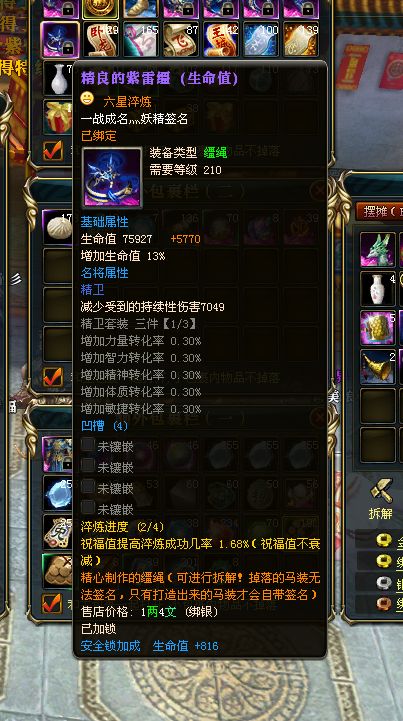
Task: Select the golden horn item with count 2
Action: pos(377,366)
